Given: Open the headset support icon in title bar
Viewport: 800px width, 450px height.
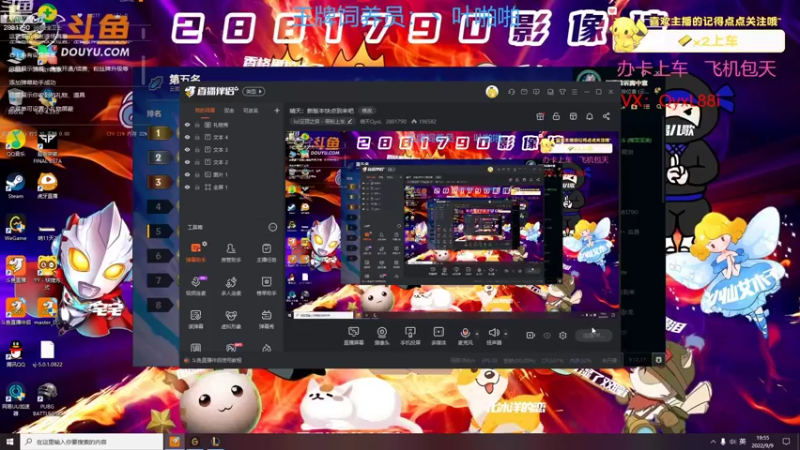Looking at the screenshot, I should pos(511,92).
